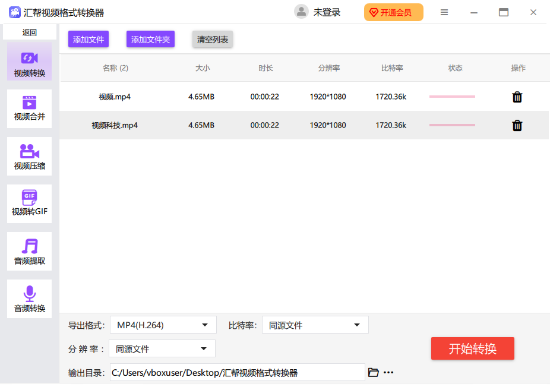Click the 开通会员 membership button
The width and height of the screenshot is (550, 385).
pyautogui.click(x=394, y=12)
